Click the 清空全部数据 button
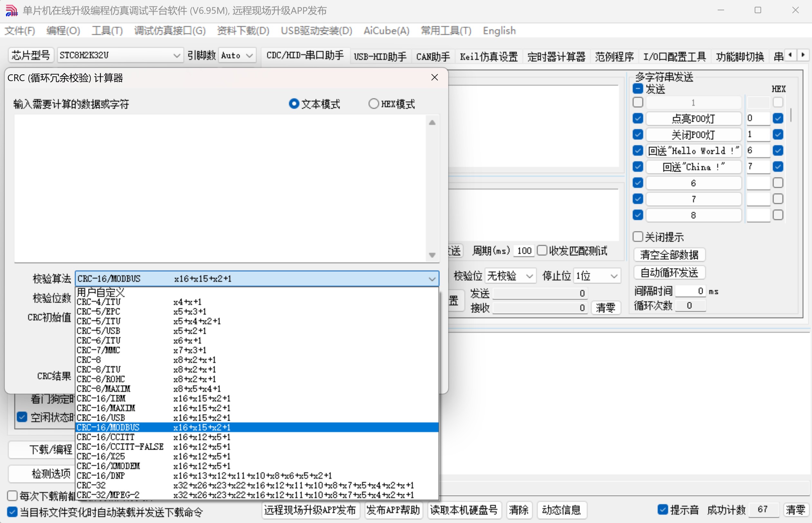The image size is (812, 523). coord(669,255)
